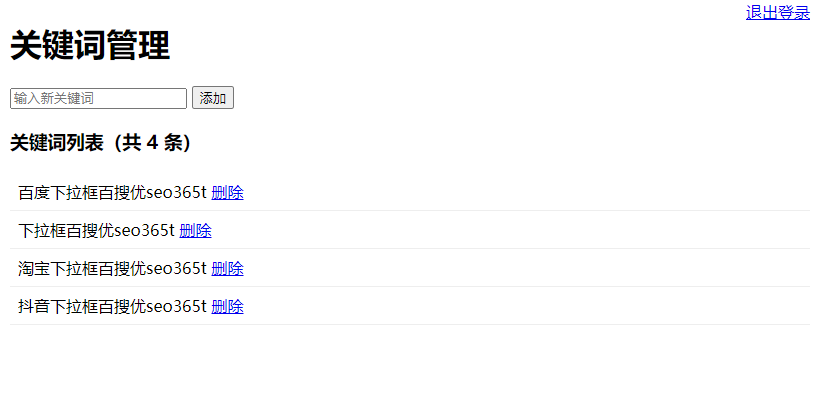Select the 淘宝下拉框百搜优seo365t keyword text
The height and width of the screenshot is (401, 823).
click(x=112, y=268)
